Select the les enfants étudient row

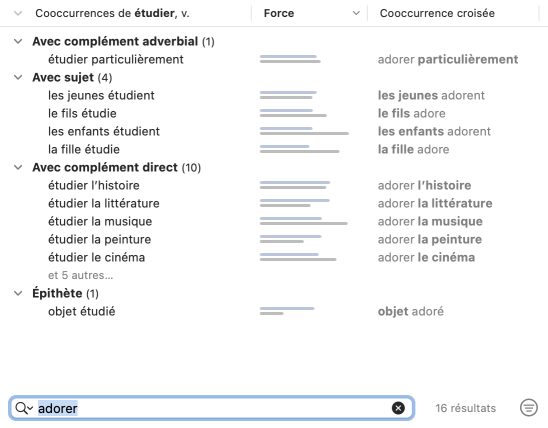(274, 131)
